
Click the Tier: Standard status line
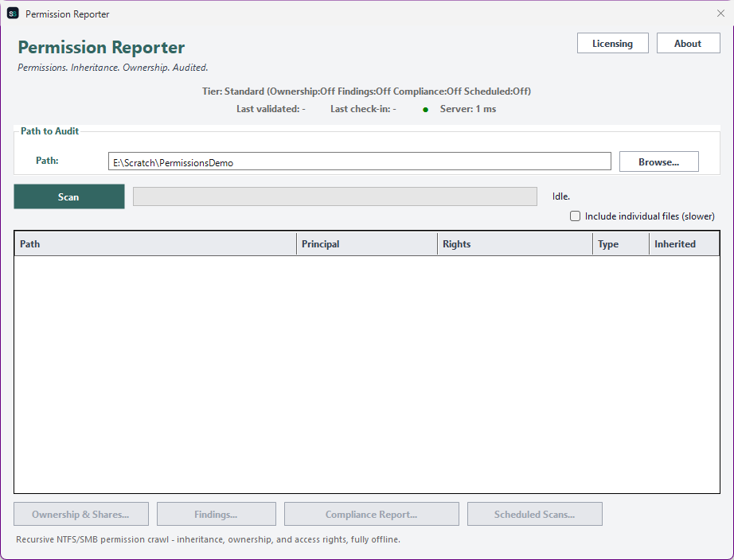366,91
